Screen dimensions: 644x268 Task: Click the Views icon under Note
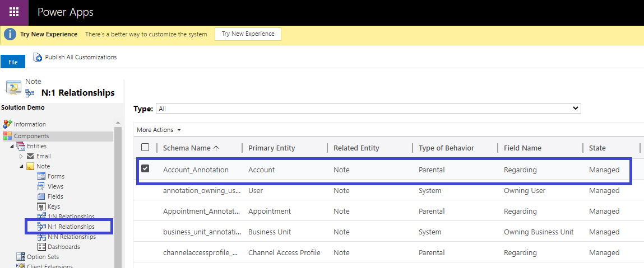coord(41,186)
